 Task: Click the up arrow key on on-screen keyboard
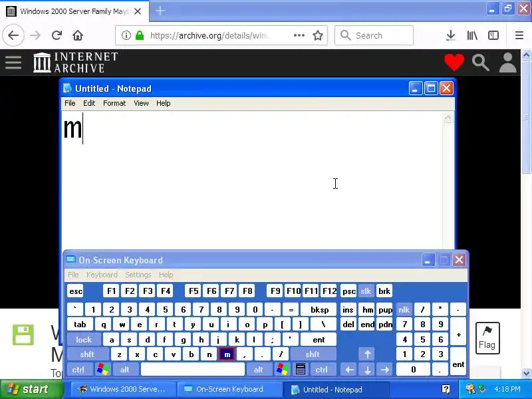click(367, 354)
